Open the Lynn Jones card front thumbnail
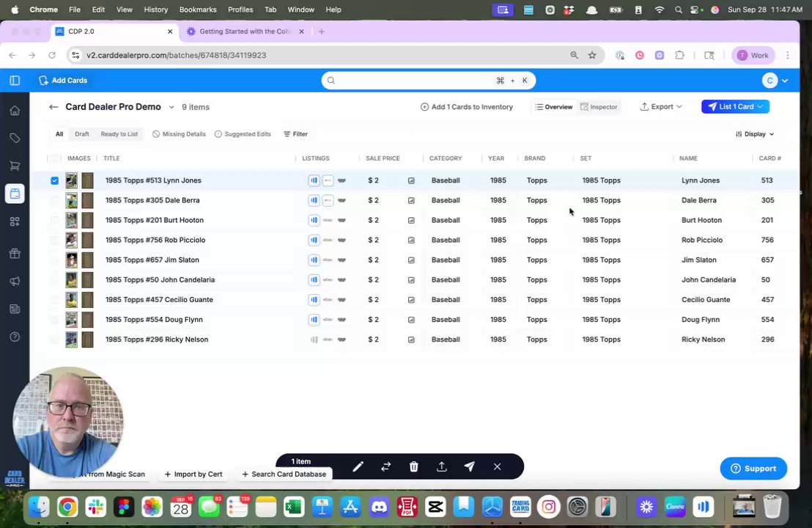The width and height of the screenshot is (812, 528). pos(72,181)
